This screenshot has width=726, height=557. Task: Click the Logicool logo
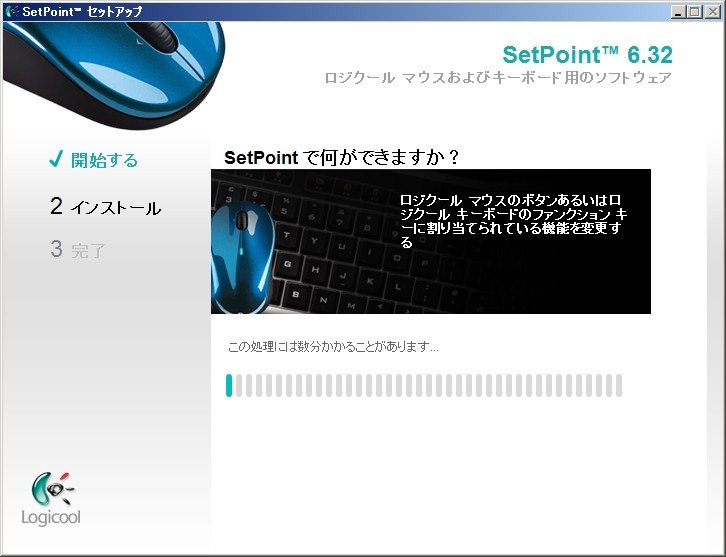tap(51, 499)
